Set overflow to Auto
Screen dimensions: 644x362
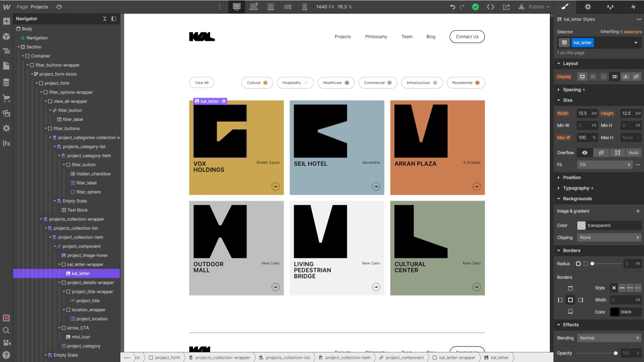[x=633, y=153]
